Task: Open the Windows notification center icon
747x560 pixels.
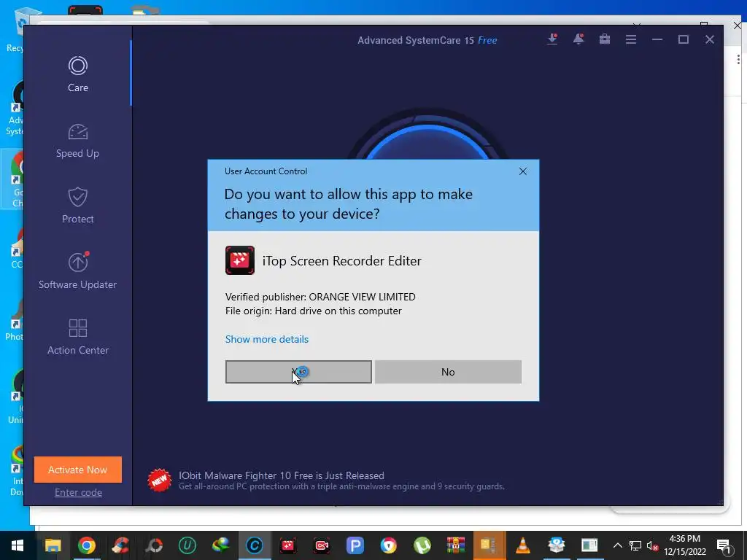Action: click(724, 546)
